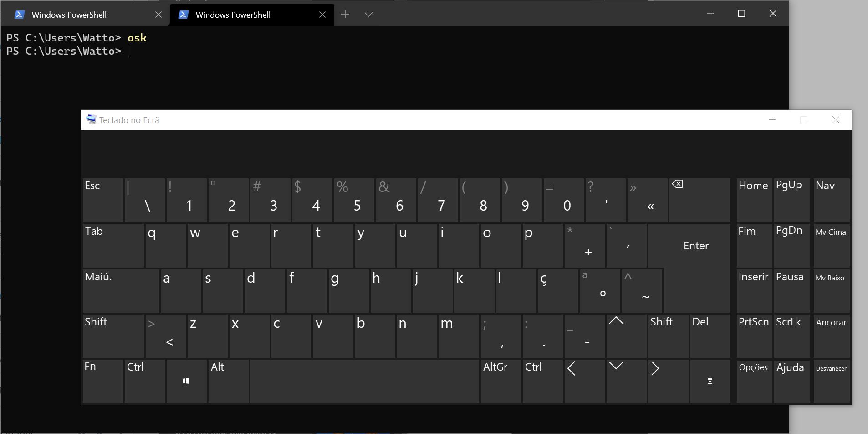Click the « key left of backspace

(647, 200)
